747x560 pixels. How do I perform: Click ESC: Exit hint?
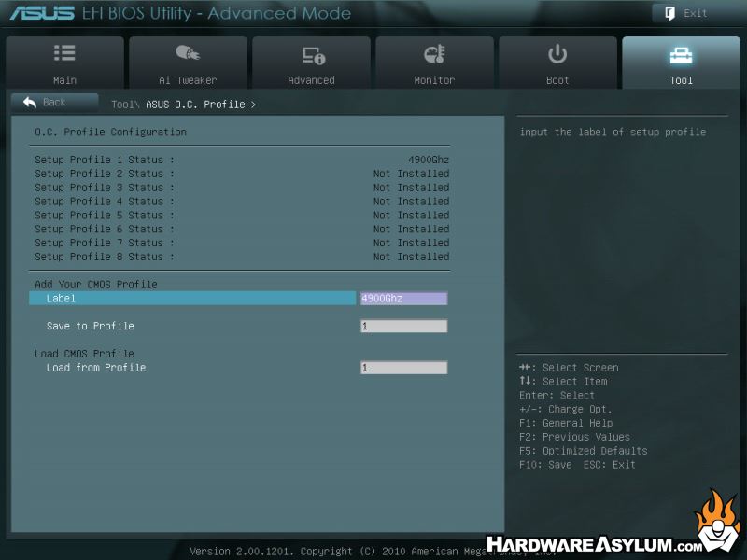(610, 464)
